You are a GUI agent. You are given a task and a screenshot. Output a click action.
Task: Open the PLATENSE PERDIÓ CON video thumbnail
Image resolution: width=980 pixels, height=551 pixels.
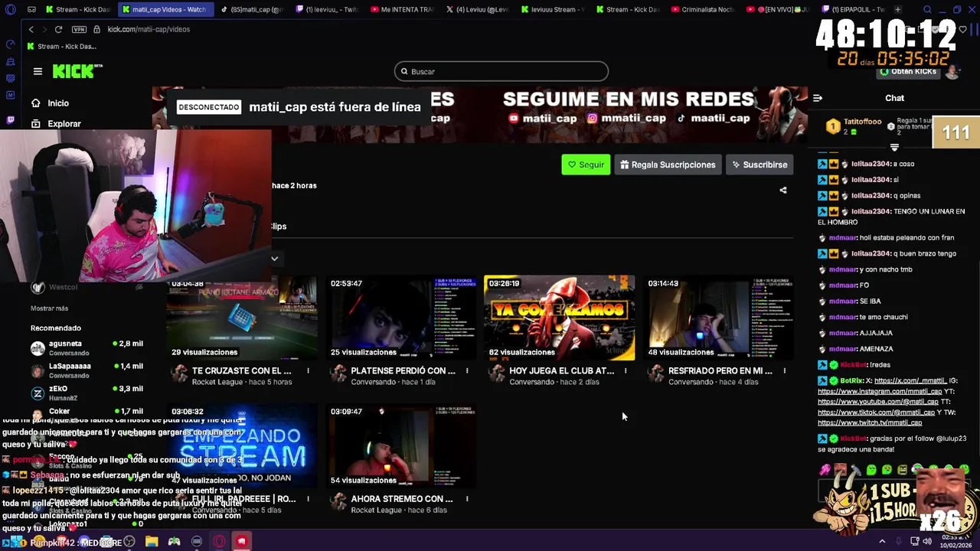coord(401,318)
